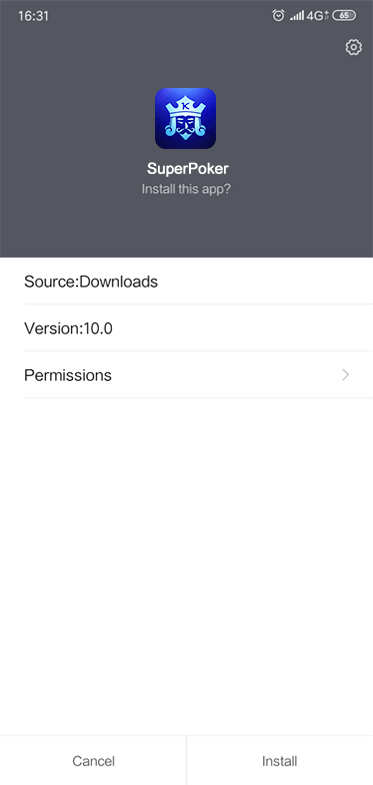Image resolution: width=373 pixels, height=785 pixels.
Task: Install the SuperPoker app
Action: (x=280, y=761)
